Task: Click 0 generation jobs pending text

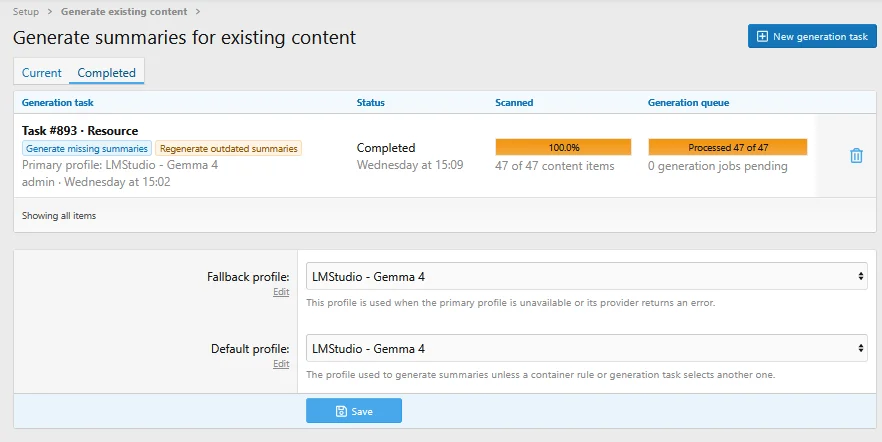Action: tap(718, 166)
